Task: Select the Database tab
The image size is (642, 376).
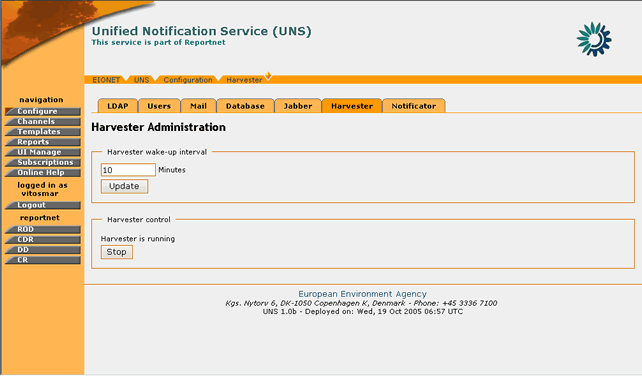Action: [245, 106]
